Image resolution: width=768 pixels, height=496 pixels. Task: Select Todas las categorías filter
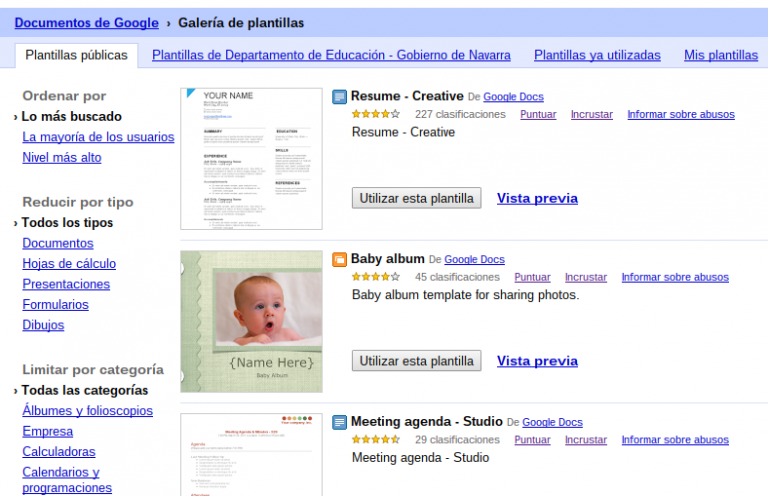[x=85, y=390]
